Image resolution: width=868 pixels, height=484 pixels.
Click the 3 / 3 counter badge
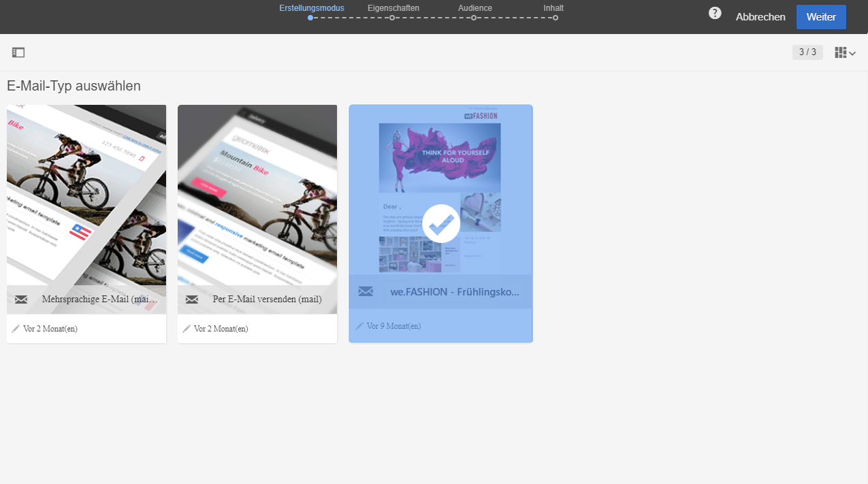807,52
